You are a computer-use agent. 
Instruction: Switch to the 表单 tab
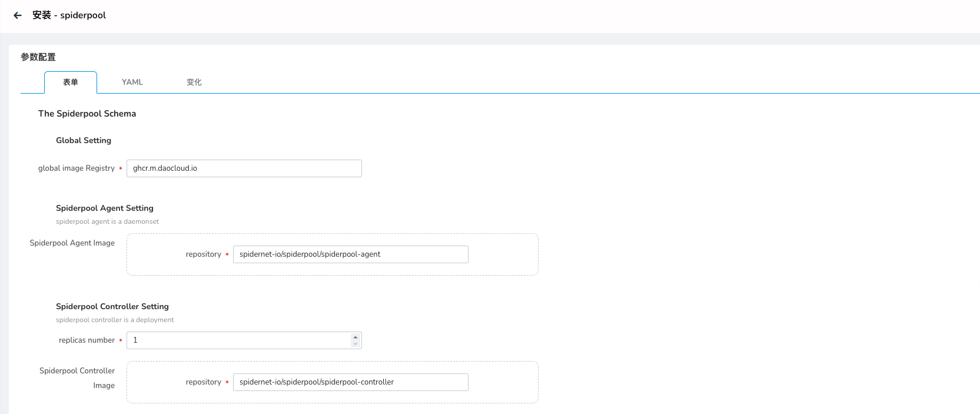(71, 82)
